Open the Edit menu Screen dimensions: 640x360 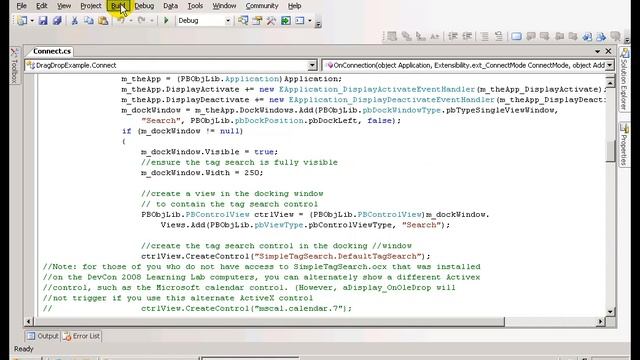click(x=42, y=6)
